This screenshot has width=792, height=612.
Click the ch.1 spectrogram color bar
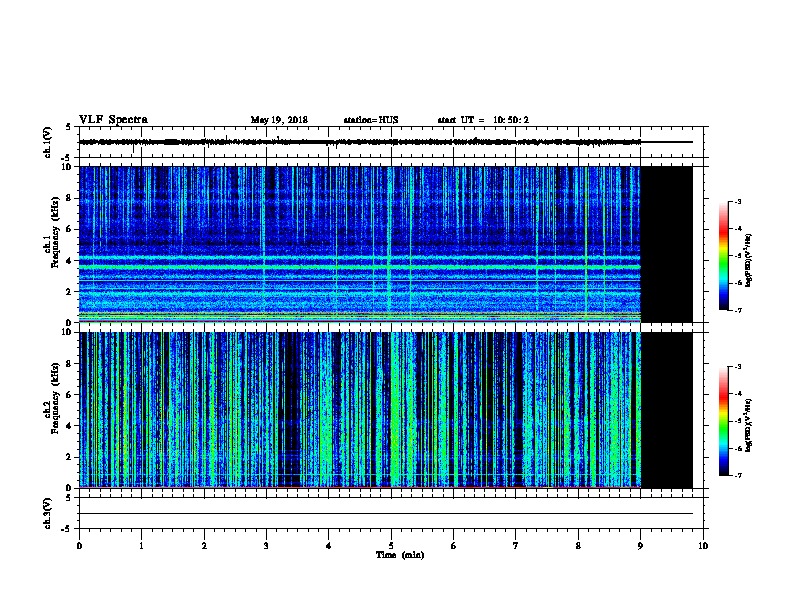[723, 256]
